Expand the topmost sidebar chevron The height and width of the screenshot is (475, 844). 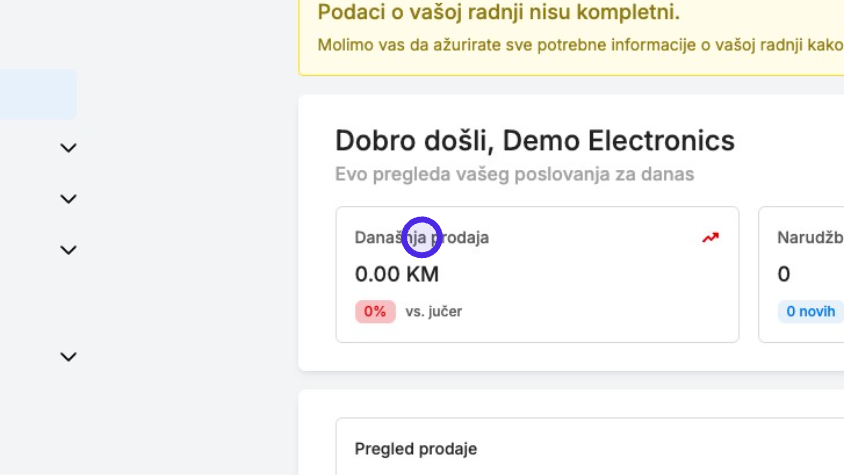click(x=68, y=148)
